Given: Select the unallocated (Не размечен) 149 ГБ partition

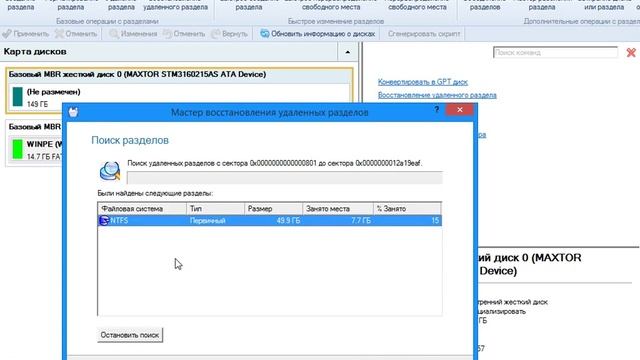Looking at the screenshot, I should (x=179, y=98).
